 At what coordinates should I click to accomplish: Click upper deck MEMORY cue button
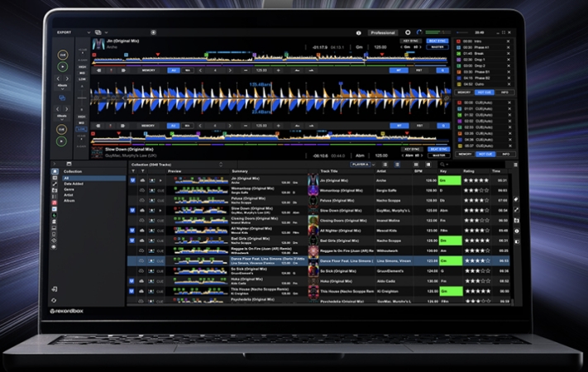pos(149,70)
